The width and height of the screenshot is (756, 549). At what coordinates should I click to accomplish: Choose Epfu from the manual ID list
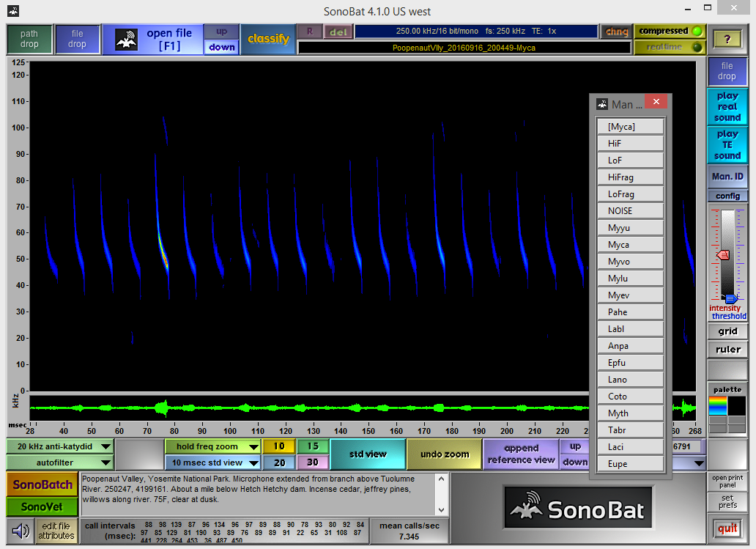tap(630, 363)
